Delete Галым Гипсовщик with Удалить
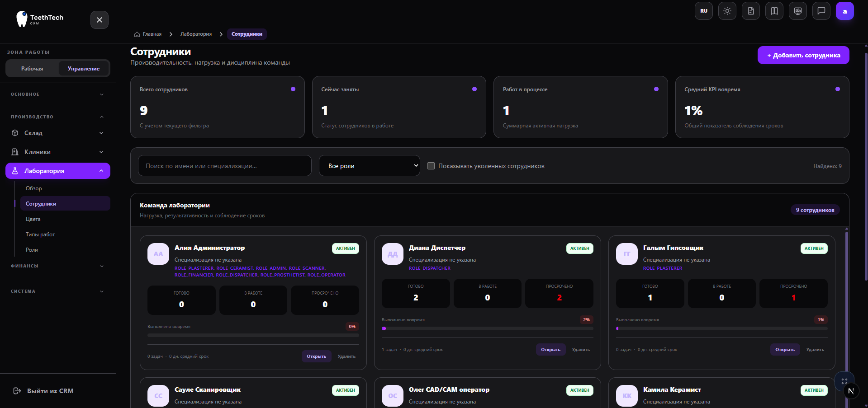The height and width of the screenshot is (408, 868). point(815,350)
